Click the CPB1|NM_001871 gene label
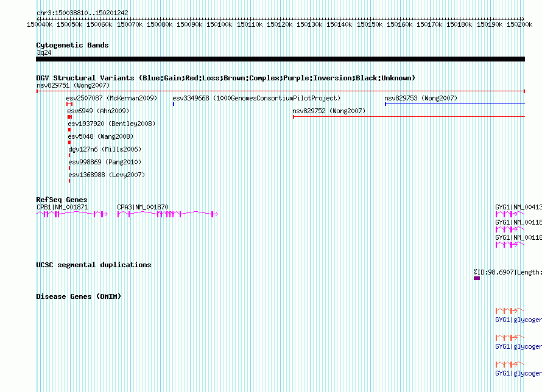 coord(62,207)
